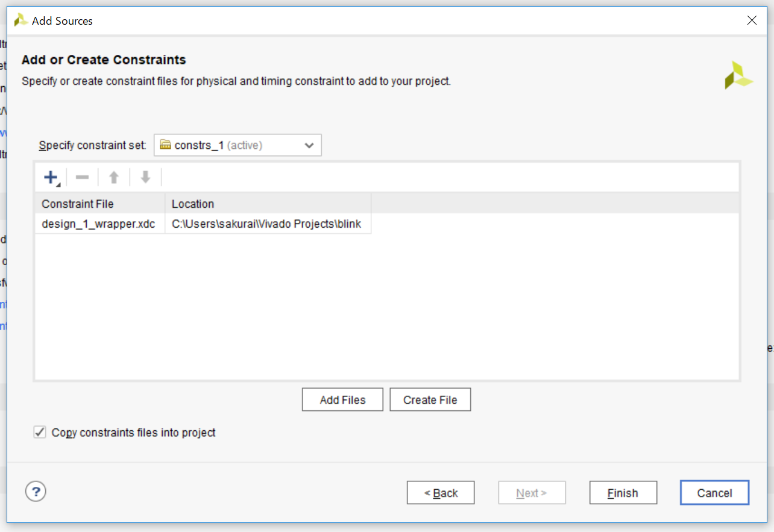The width and height of the screenshot is (774, 532).
Task: Move the file up with up arrow
Action: click(x=114, y=177)
